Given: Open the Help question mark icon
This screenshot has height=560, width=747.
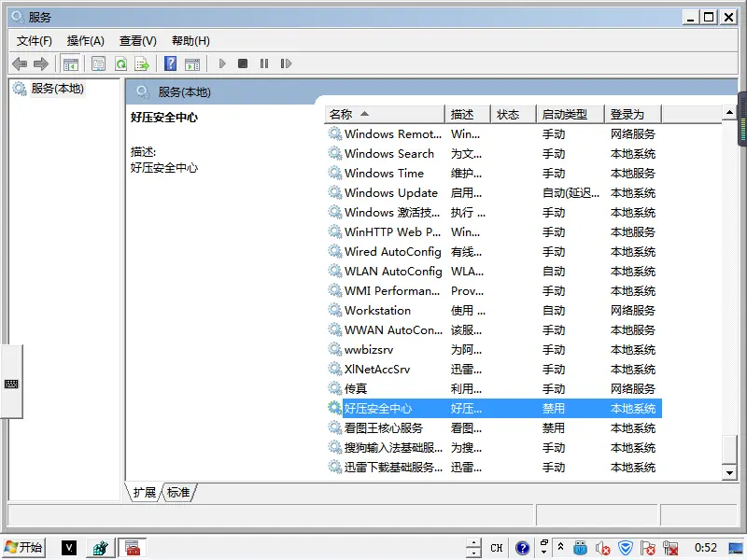Looking at the screenshot, I should point(170,63).
